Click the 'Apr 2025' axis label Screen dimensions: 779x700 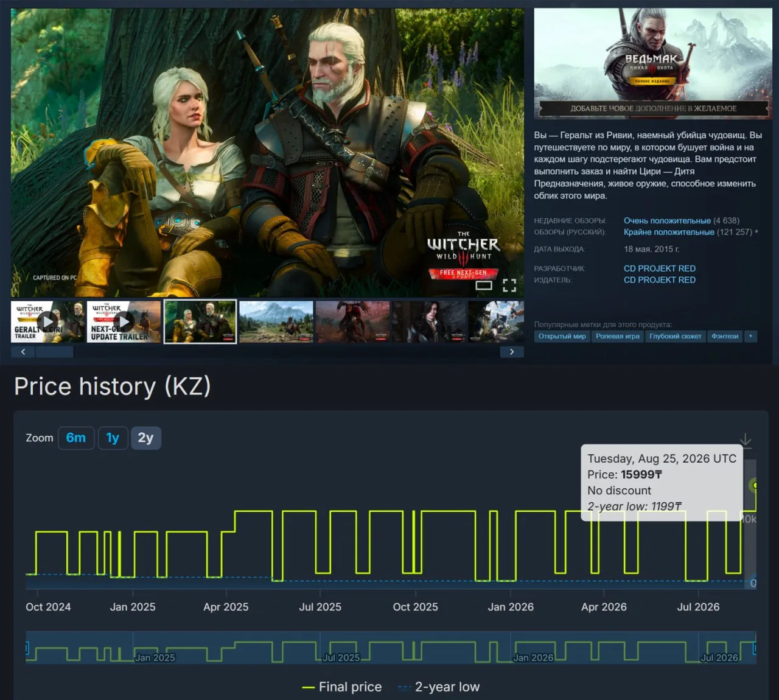pos(226,607)
